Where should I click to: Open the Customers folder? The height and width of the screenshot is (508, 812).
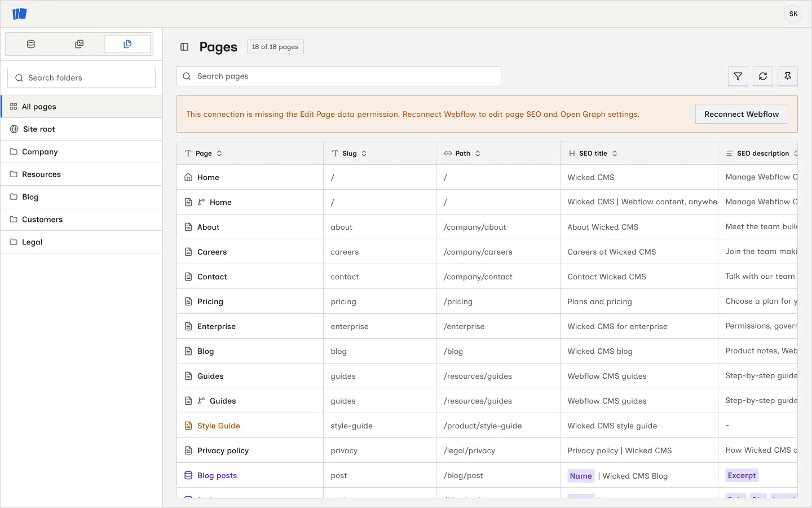(82, 220)
